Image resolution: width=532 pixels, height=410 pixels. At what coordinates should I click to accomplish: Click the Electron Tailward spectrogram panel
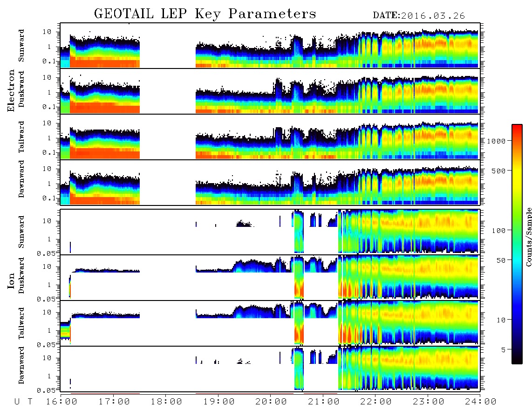click(270, 137)
